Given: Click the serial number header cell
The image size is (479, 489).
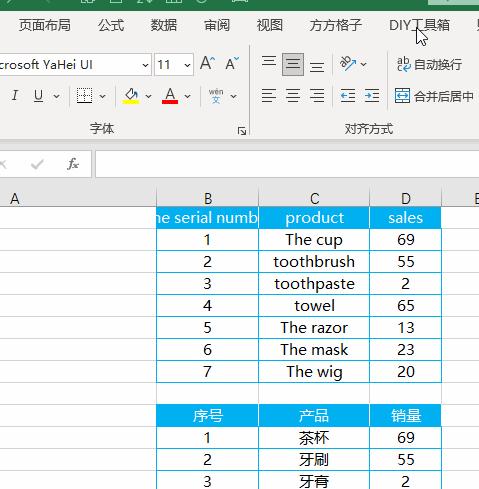Looking at the screenshot, I should pos(207,218).
